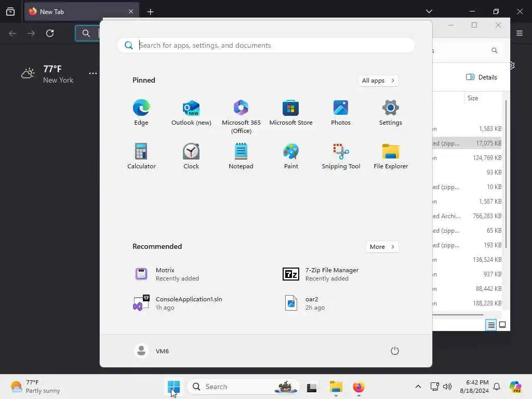Click the taskbar Search box
532x399 pixels.
click(x=243, y=387)
